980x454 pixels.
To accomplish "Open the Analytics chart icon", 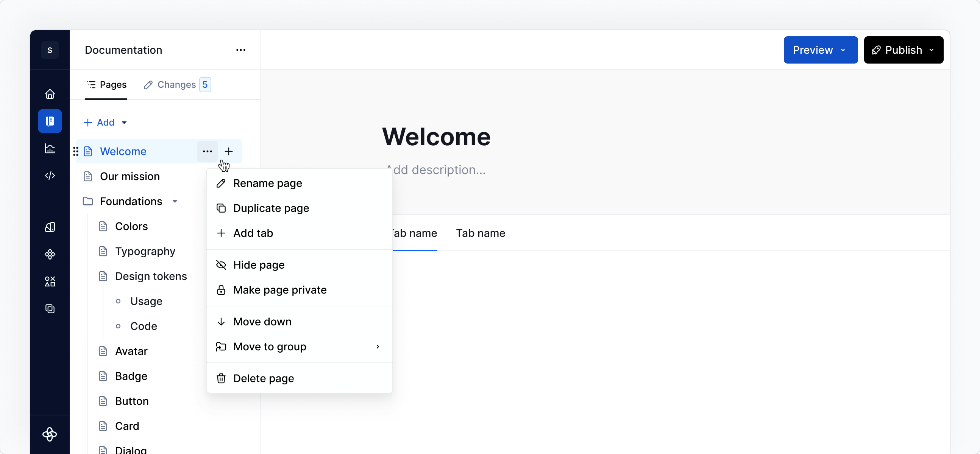I will point(50,149).
